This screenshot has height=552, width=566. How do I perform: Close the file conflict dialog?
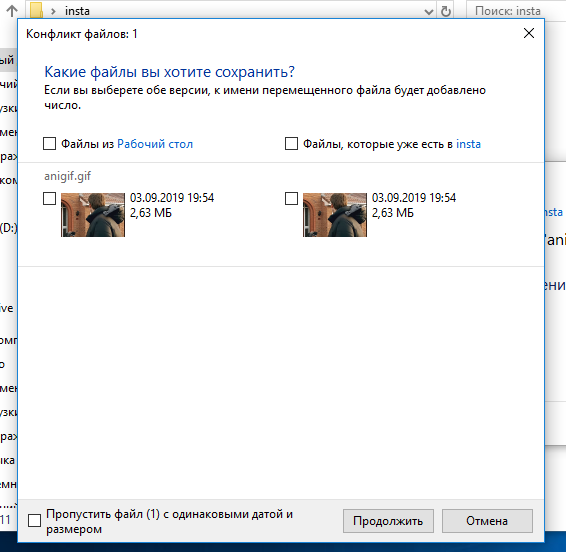[x=528, y=33]
